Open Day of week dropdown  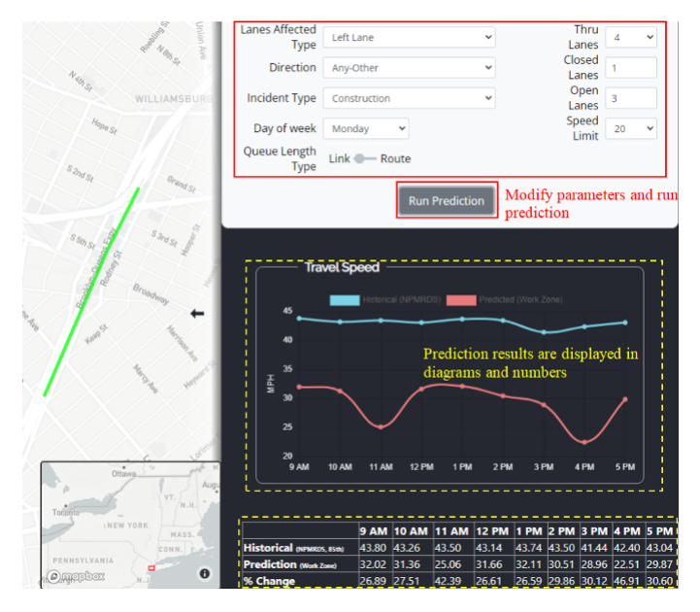coord(366,128)
